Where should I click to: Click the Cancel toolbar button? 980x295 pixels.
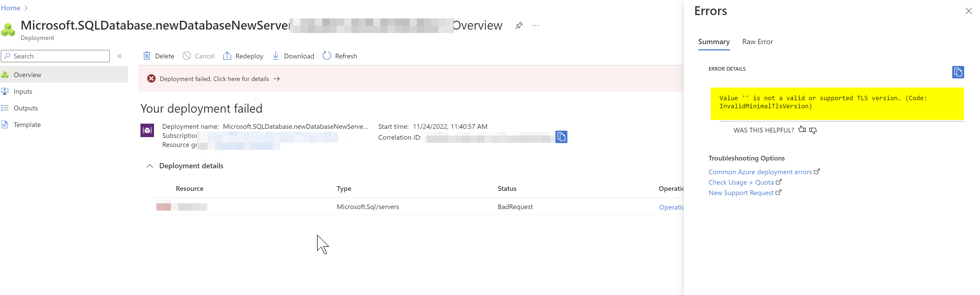click(x=199, y=56)
